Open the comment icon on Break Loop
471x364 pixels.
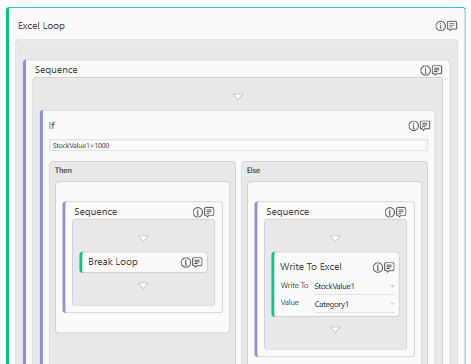197,262
